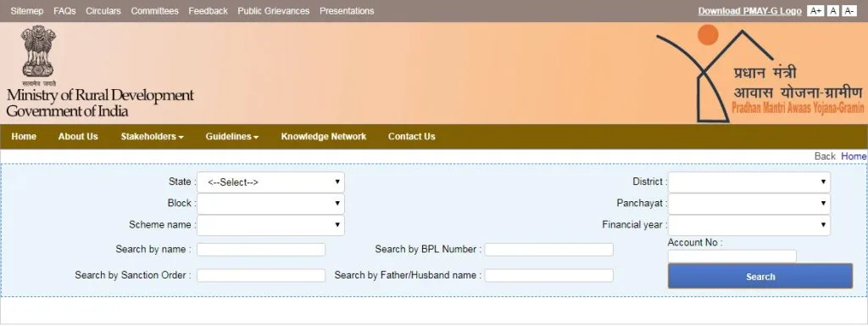Open the Financial year dropdown
The width and height of the screenshot is (868, 326).
point(749,225)
